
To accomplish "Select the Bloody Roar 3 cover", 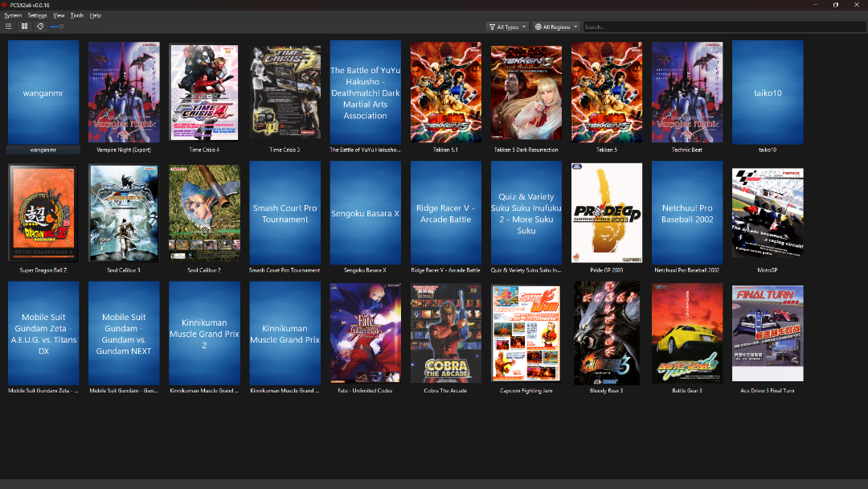I will 607,334.
